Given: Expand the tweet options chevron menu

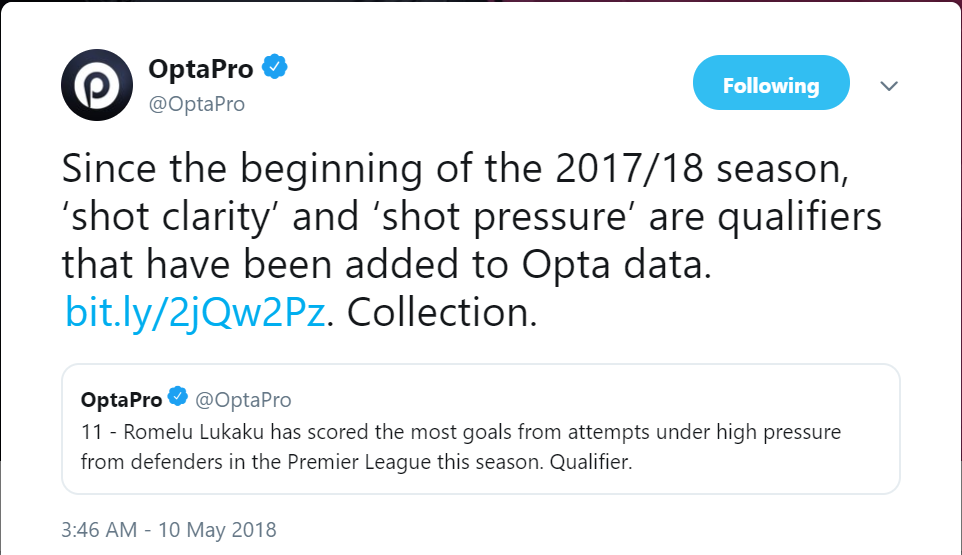Looking at the screenshot, I should click(889, 86).
